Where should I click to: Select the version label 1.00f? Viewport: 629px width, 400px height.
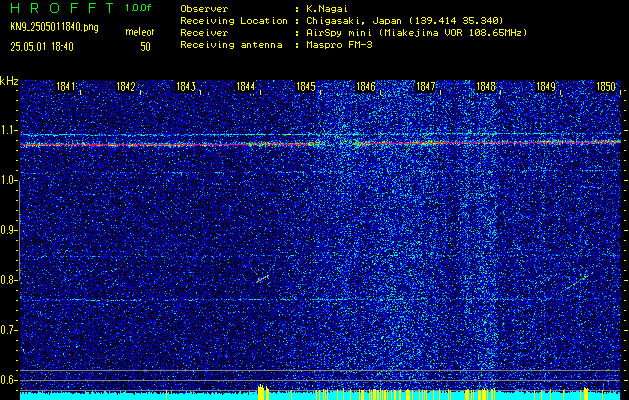(138, 8)
